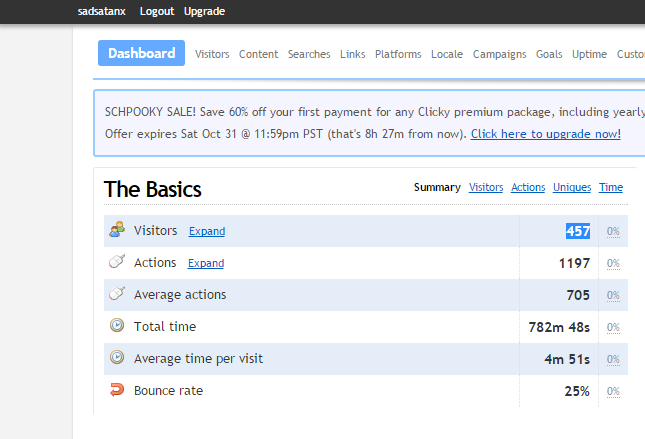This screenshot has height=439, width=645.
Task: Go to the Content tab
Action: [x=258, y=54]
